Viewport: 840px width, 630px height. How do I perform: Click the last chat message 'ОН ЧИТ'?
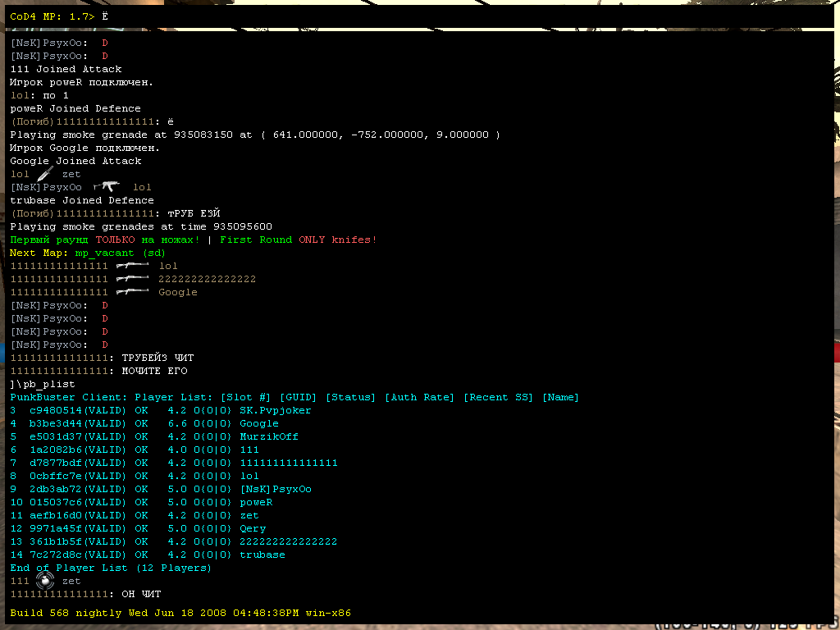click(x=141, y=594)
